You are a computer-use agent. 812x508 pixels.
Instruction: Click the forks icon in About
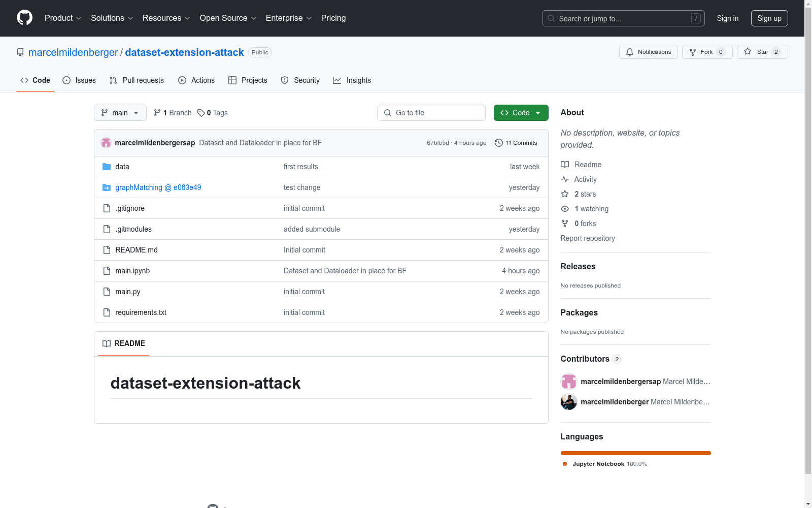pyautogui.click(x=565, y=224)
